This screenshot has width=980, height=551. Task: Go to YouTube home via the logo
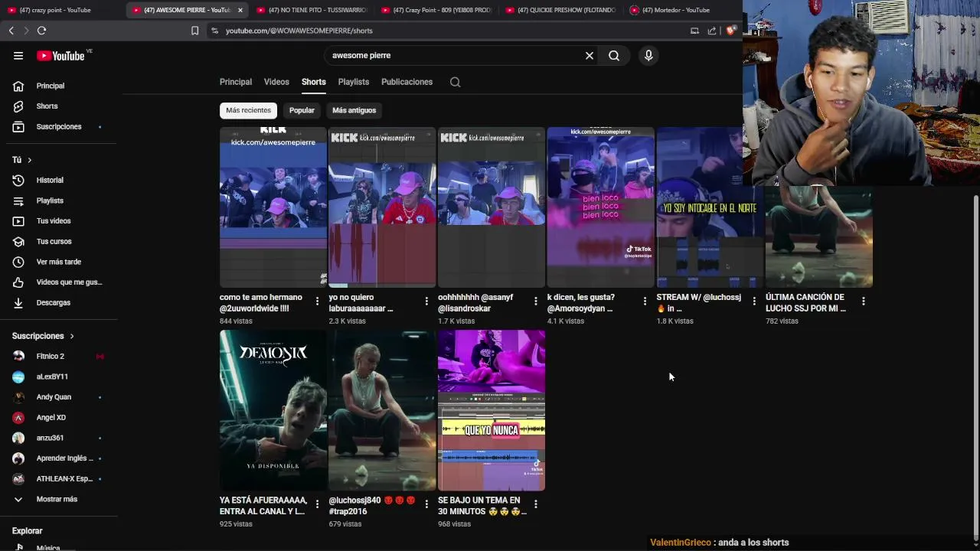60,56
